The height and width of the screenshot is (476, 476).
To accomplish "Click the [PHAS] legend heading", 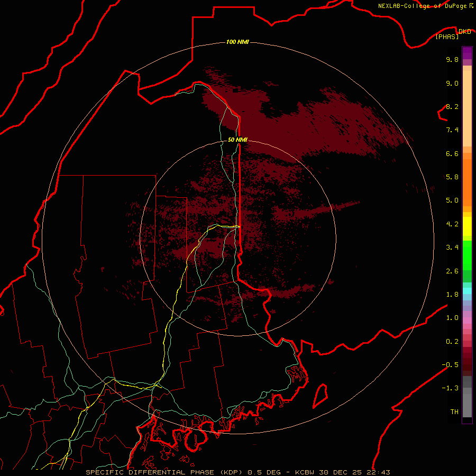I will click(447, 36).
